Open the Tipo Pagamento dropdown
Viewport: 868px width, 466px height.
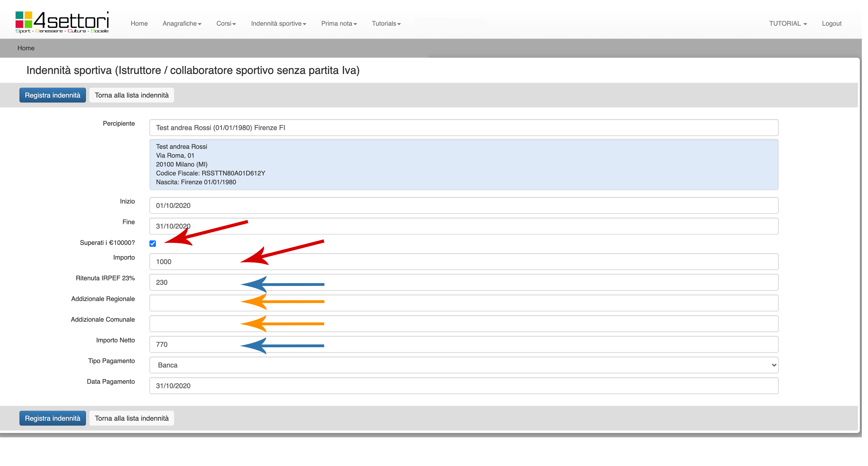click(x=464, y=365)
